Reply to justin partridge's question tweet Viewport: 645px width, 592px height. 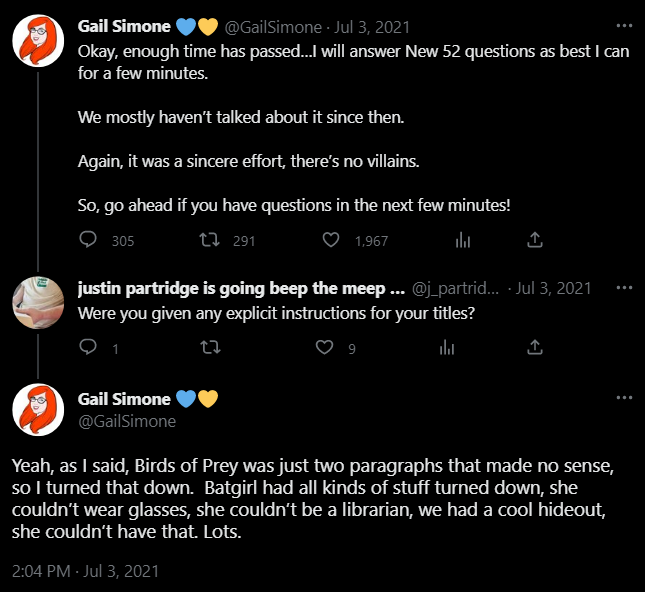[x=88, y=347]
